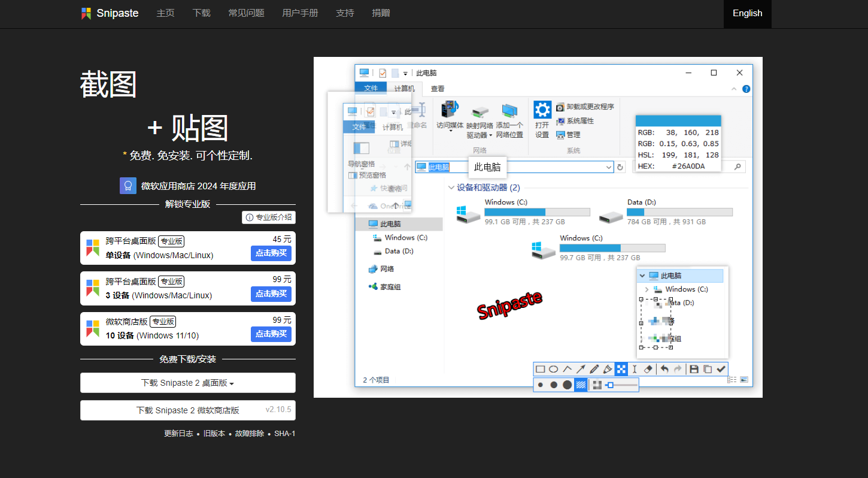Open the address bar history dropdown chevron
This screenshot has width=868, height=478.
click(609, 167)
